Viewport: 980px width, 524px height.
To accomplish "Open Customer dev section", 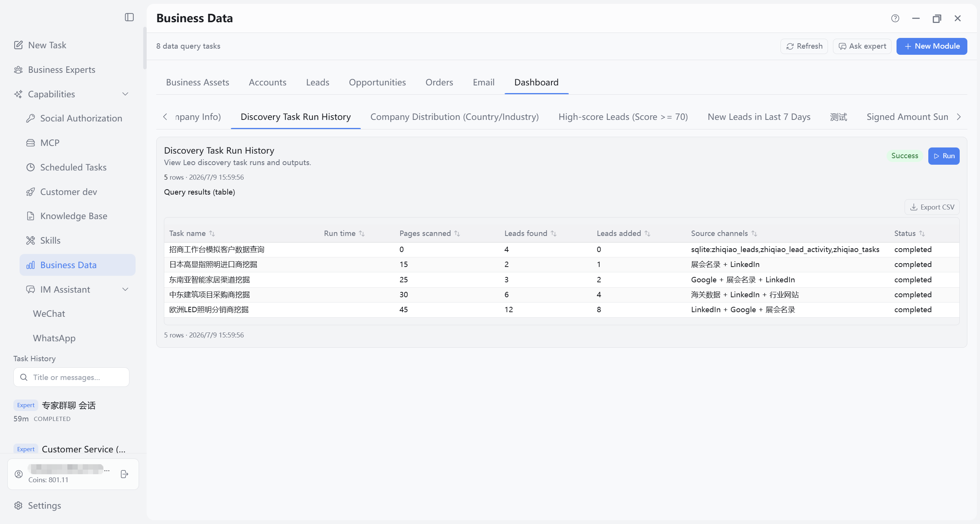I will (x=78, y=192).
